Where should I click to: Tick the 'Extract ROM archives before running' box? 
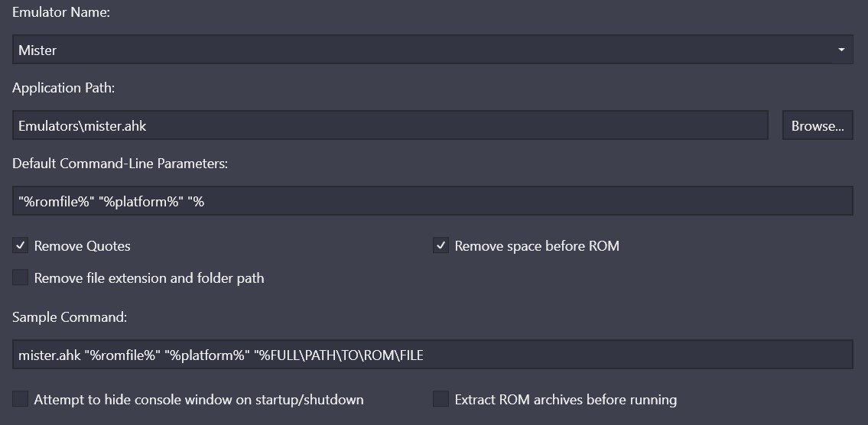[x=441, y=399]
